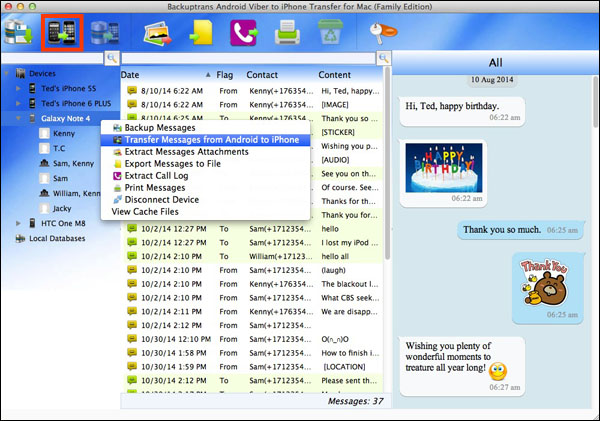600x421 pixels.
Task: Sort by the Date column header
Action: (x=167, y=75)
